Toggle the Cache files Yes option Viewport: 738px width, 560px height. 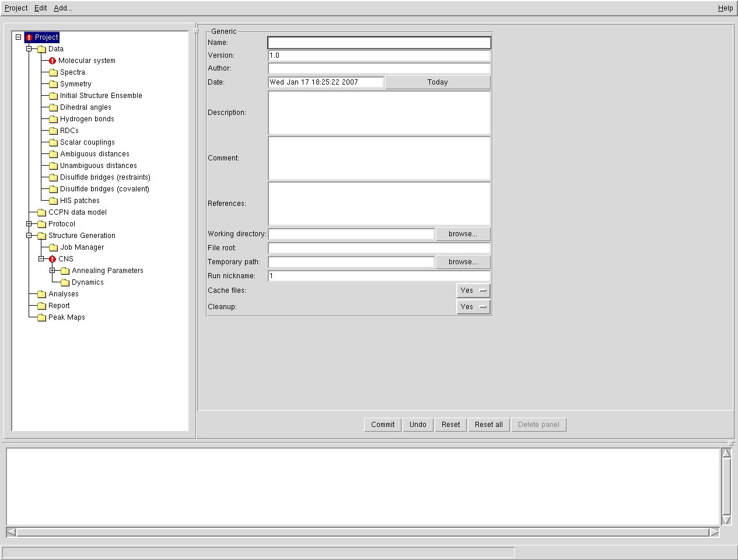click(x=473, y=290)
